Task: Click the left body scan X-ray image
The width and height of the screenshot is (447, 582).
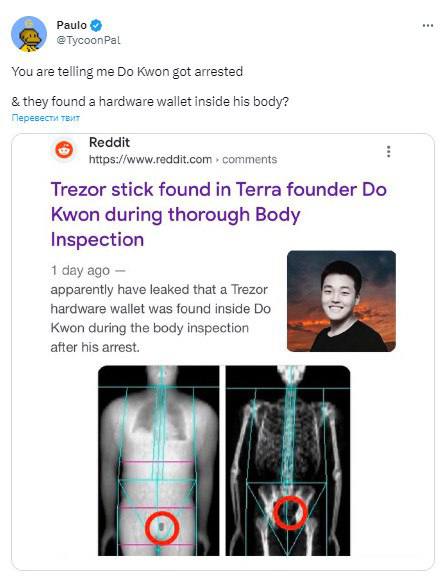Action: click(159, 460)
